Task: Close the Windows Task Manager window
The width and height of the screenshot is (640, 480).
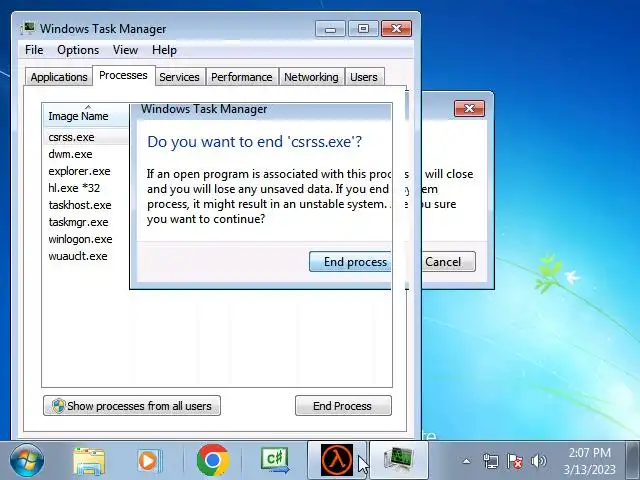Action: [396, 29]
